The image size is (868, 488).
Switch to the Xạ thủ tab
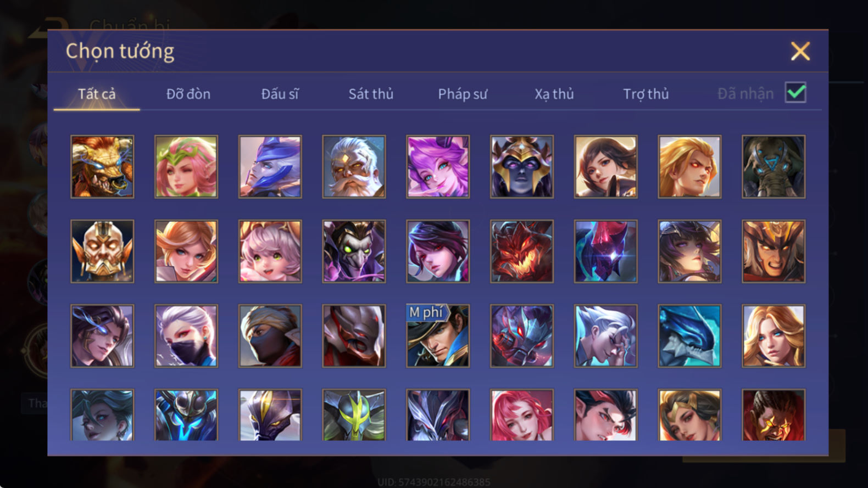pos(554,94)
